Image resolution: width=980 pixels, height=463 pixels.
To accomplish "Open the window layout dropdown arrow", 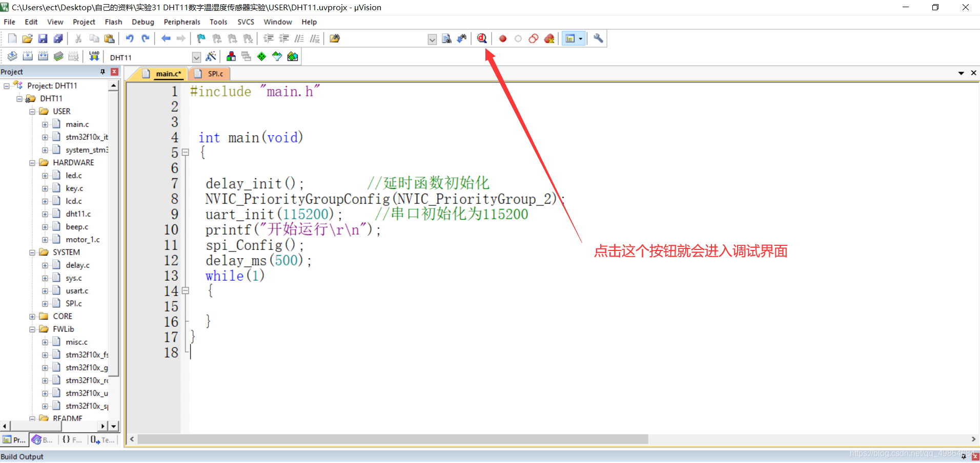I will point(581,38).
